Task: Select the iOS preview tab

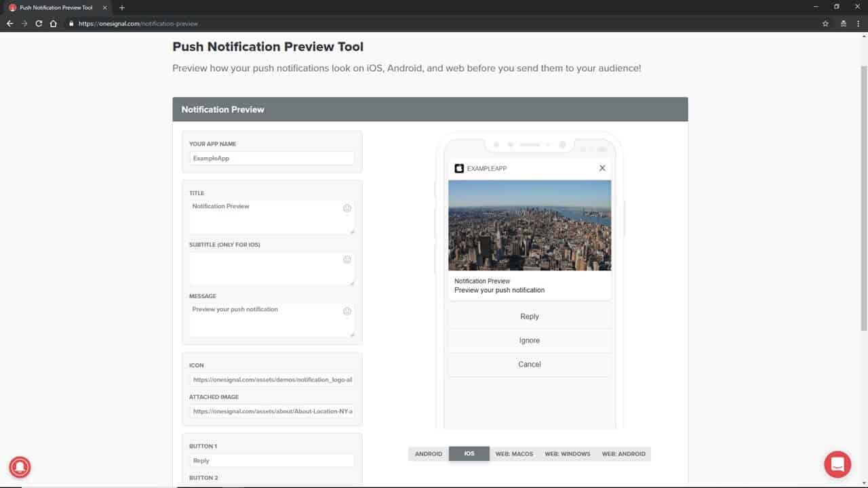Action: click(469, 453)
